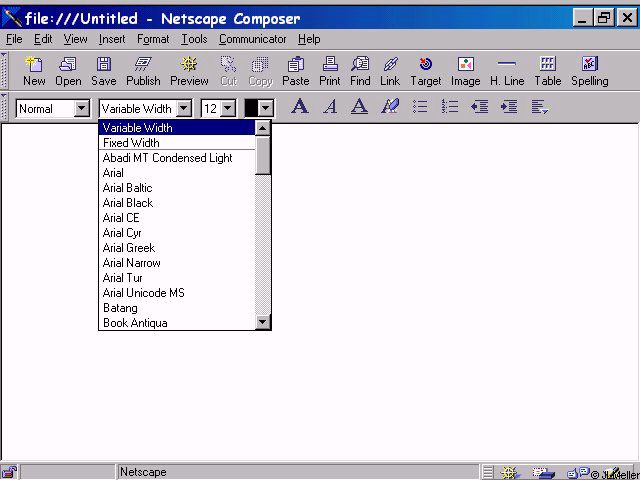This screenshot has width=640, height=480.
Task: Open the alignment dropdown icon
Action: [539, 107]
